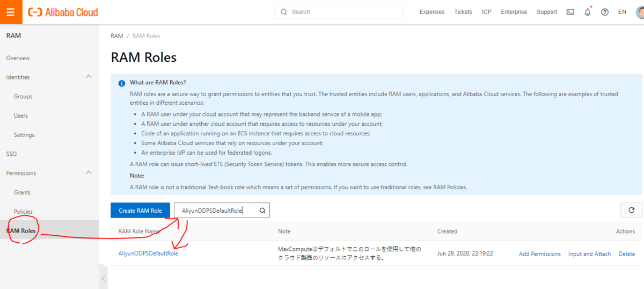This screenshot has height=289, width=644.
Task: Open the Expenses menu
Action: (432, 12)
